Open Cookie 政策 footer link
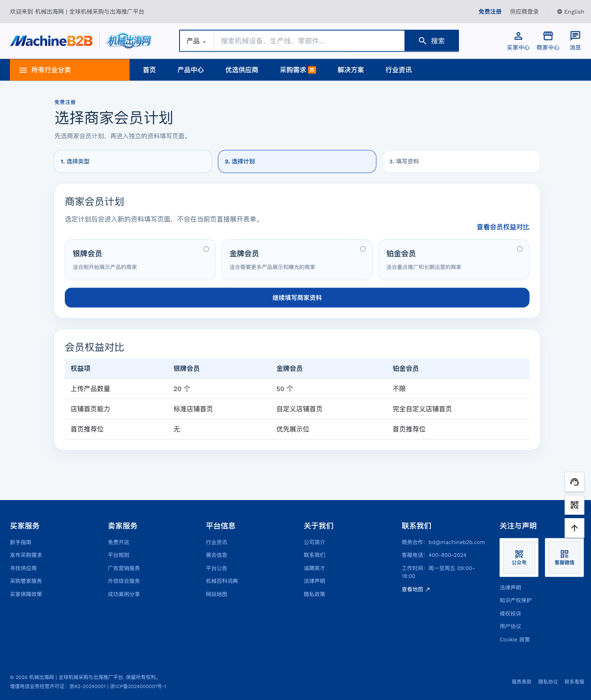591x700 pixels. pos(515,640)
